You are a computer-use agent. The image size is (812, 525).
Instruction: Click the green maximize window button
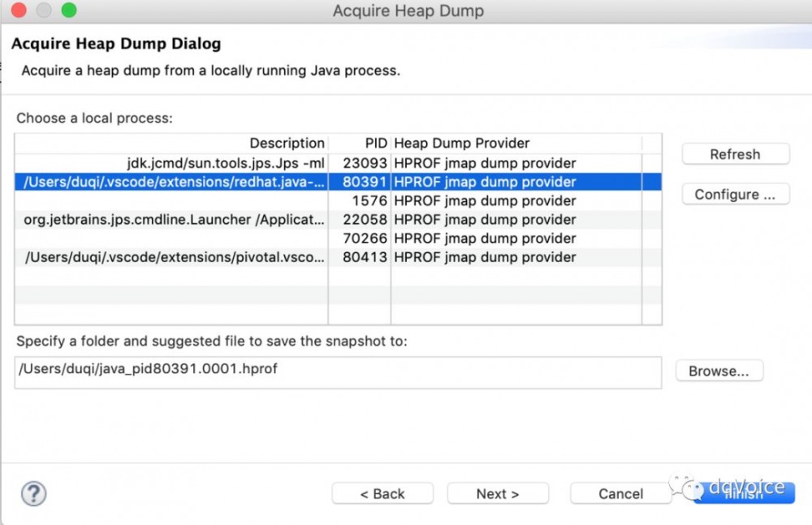point(68,11)
